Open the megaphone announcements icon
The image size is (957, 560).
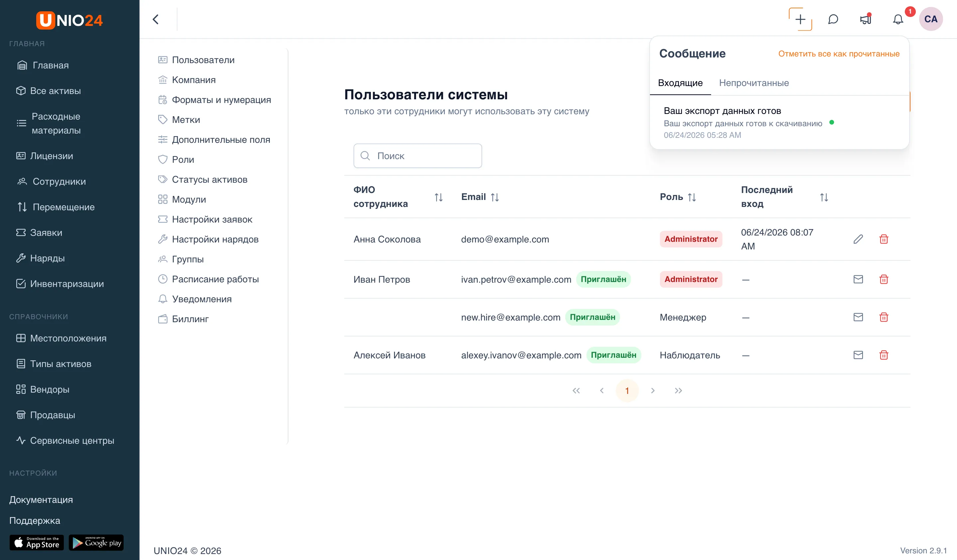click(866, 19)
